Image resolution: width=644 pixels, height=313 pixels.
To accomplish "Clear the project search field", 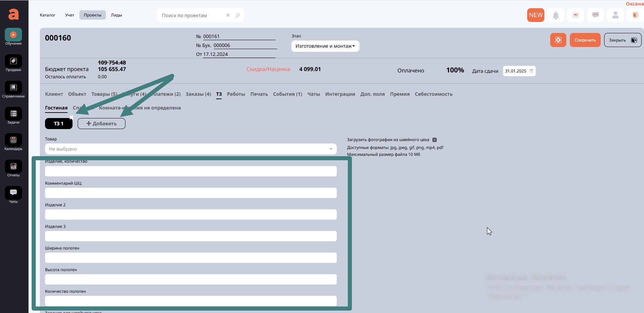I will pos(228,15).
